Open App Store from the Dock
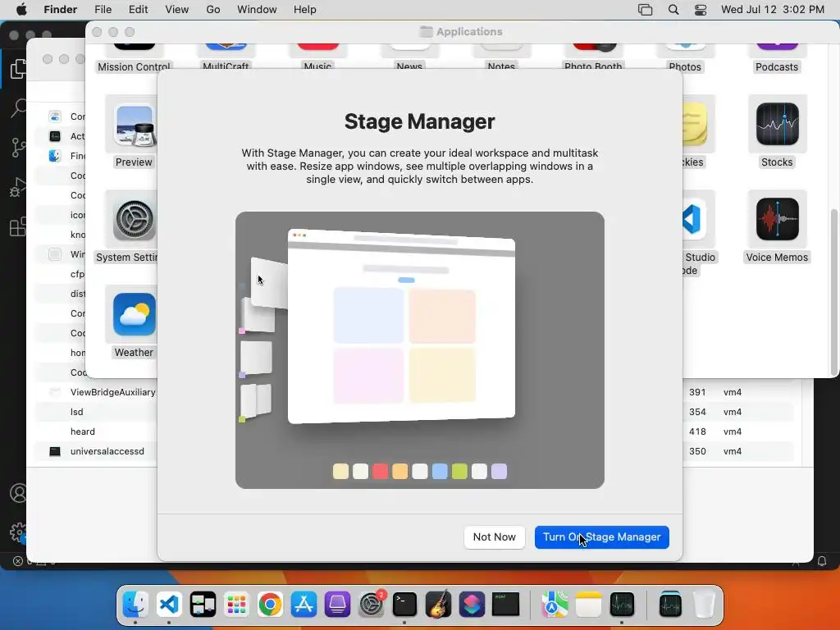 (304, 605)
